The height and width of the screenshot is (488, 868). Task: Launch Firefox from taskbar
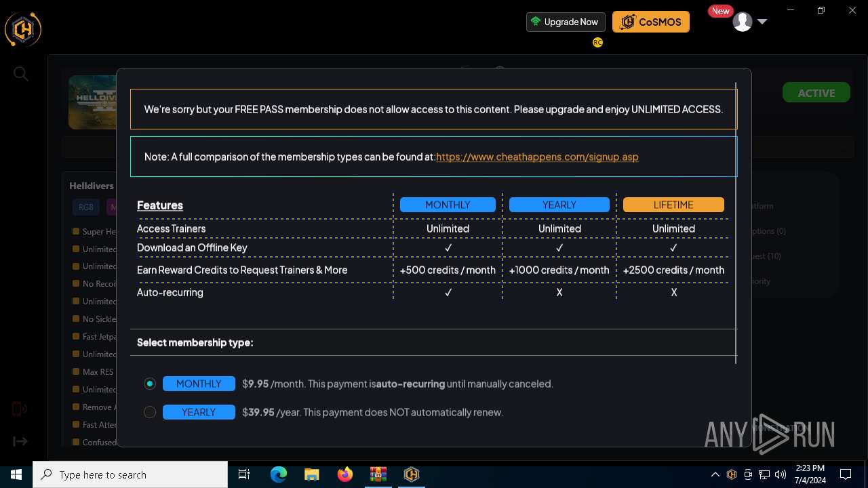click(344, 474)
